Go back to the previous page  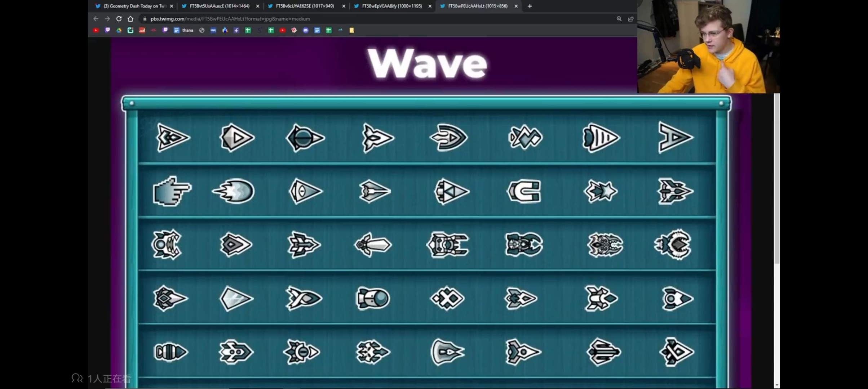[x=96, y=19]
